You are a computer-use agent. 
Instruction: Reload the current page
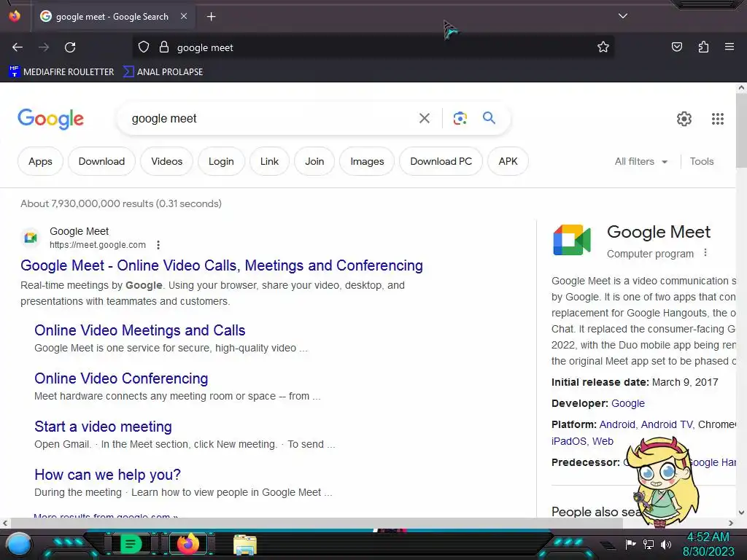pyautogui.click(x=70, y=47)
